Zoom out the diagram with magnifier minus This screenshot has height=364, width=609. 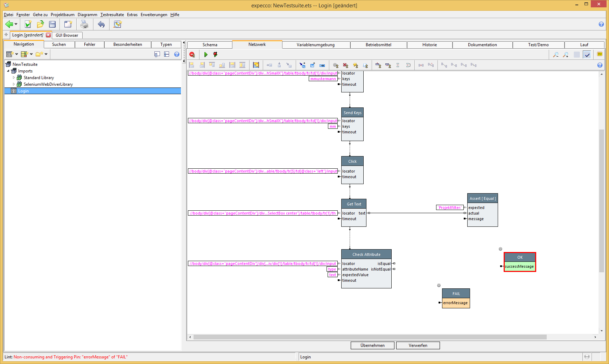(x=555, y=55)
